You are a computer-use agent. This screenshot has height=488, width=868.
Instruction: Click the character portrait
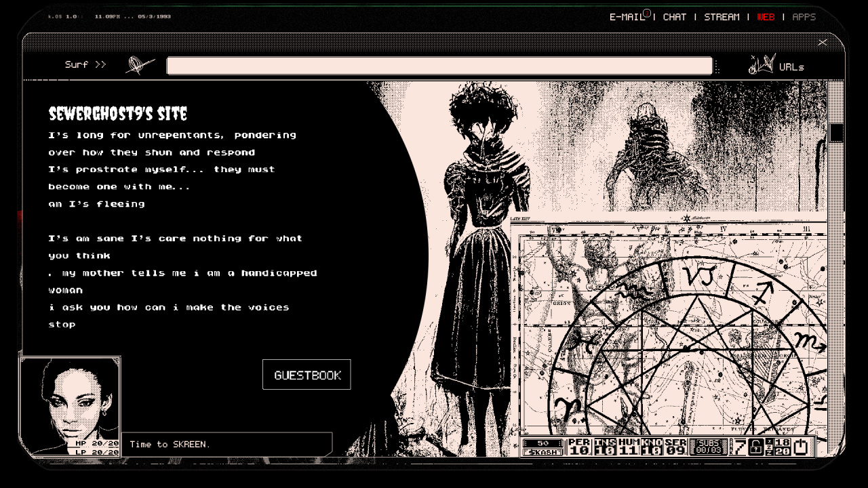click(70, 405)
